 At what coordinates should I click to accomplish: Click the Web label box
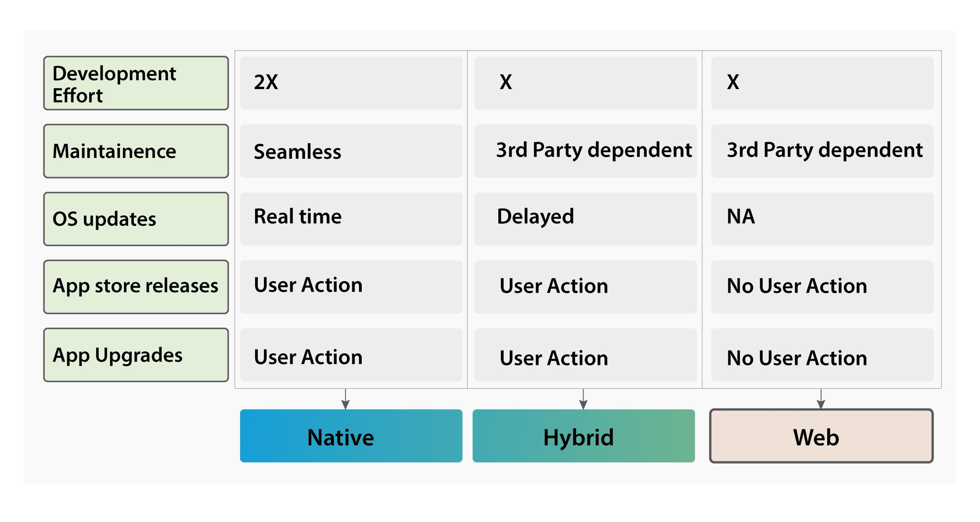821,436
